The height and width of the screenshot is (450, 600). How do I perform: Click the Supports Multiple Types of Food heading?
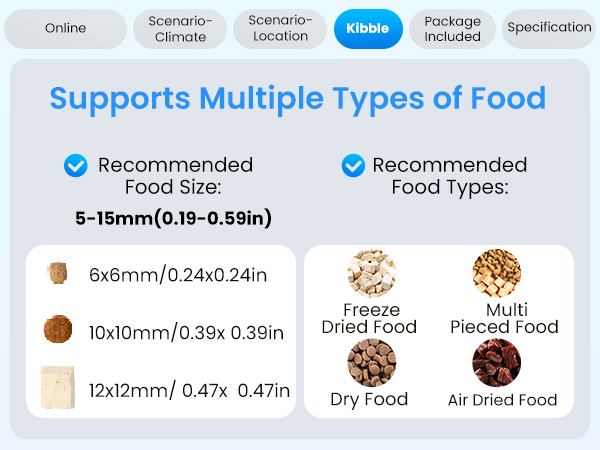(298, 98)
